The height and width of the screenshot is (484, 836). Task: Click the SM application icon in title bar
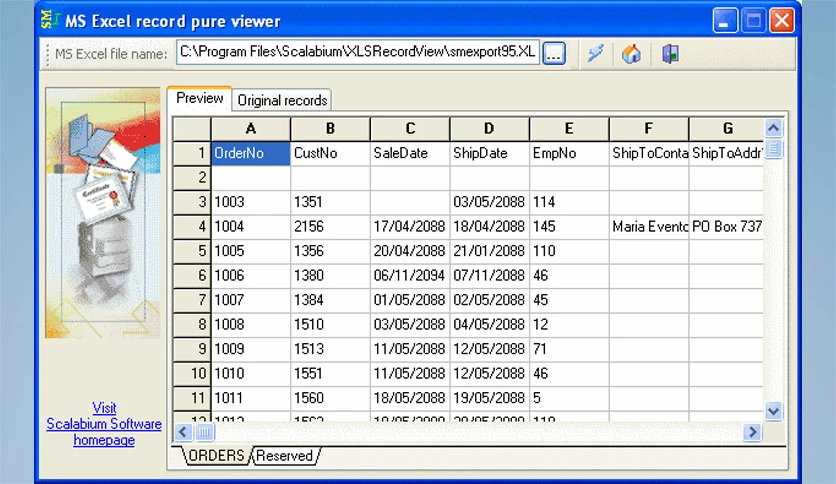pos(50,20)
